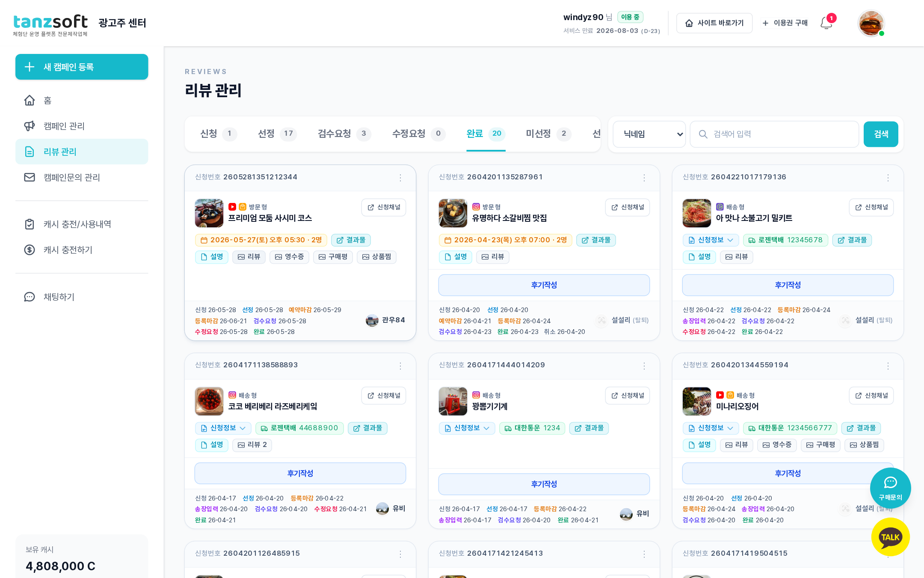This screenshot has width=924, height=578.
Task: Expand 신청정보 on 꽝뽑기기계 card
Action: [467, 428]
